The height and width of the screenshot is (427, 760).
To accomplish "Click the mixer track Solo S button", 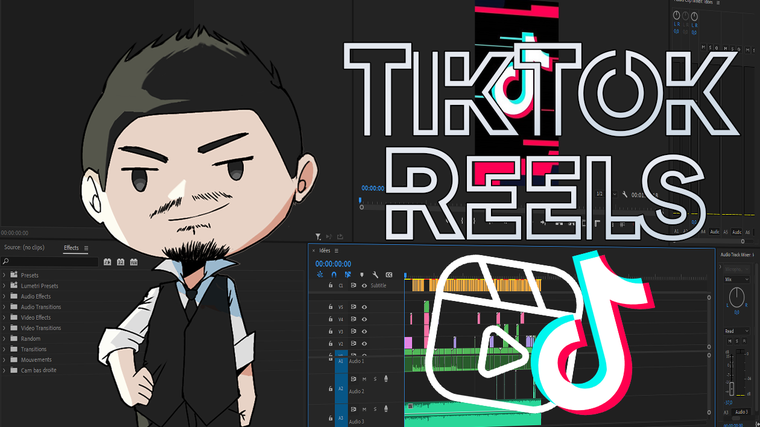I will click(x=737, y=341).
